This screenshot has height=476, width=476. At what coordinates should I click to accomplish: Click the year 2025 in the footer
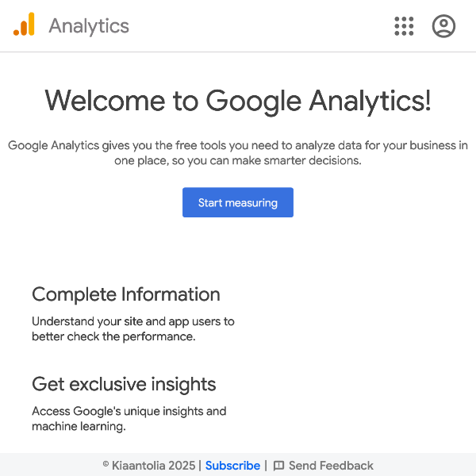[x=182, y=466]
